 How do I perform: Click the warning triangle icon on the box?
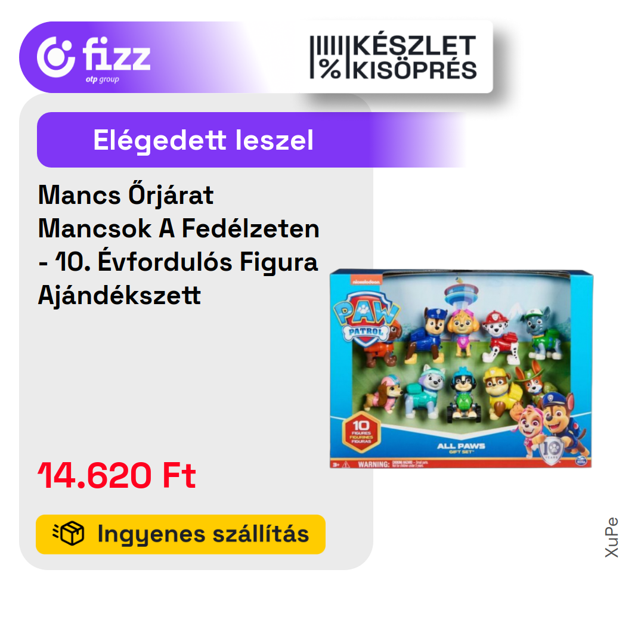pyautogui.click(x=346, y=464)
